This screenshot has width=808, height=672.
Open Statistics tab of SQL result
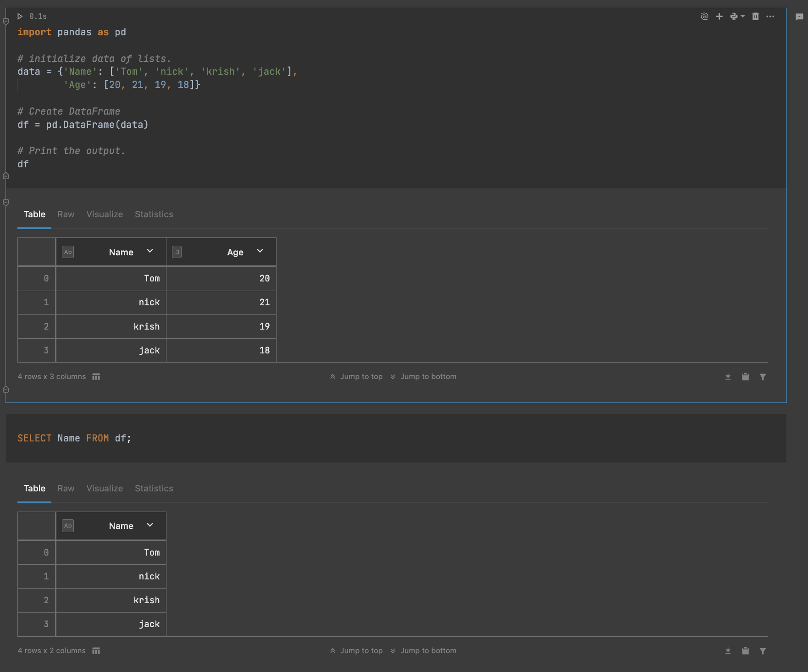coord(154,488)
